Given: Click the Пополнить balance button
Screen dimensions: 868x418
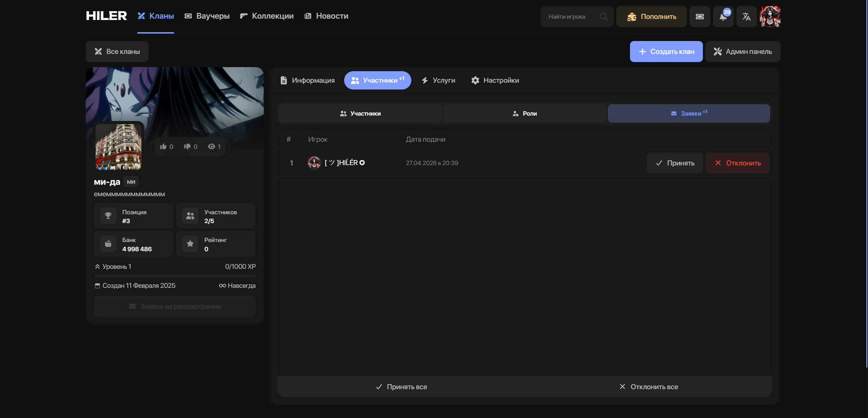Looking at the screenshot, I should tap(651, 17).
